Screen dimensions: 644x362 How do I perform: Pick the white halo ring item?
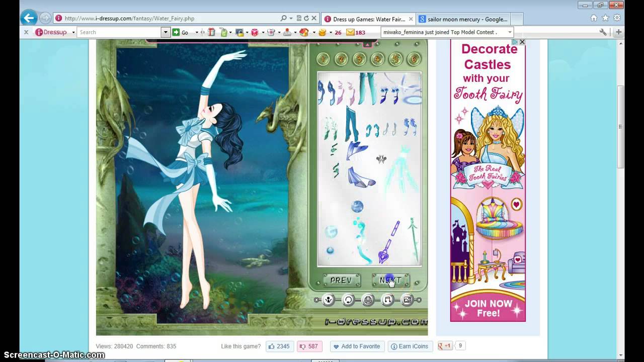(411, 100)
